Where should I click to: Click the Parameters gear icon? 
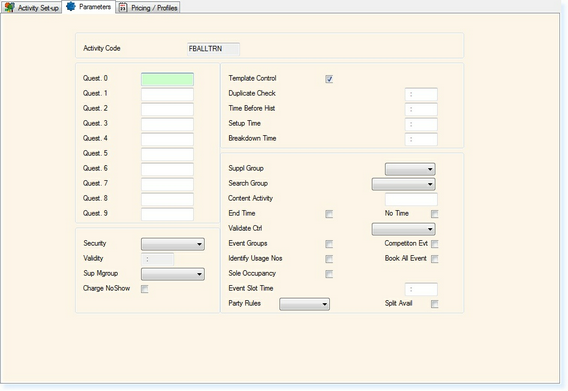pyautogui.click(x=71, y=6)
